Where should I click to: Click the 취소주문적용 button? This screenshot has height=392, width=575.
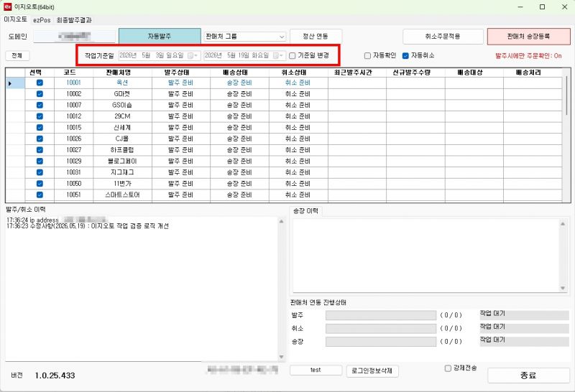(x=443, y=37)
